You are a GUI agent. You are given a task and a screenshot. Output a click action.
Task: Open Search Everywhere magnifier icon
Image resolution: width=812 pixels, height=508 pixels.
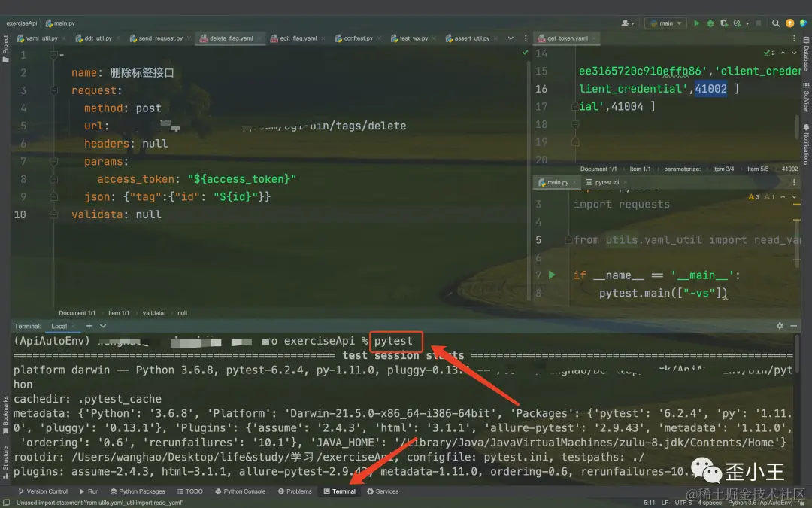[776, 23]
